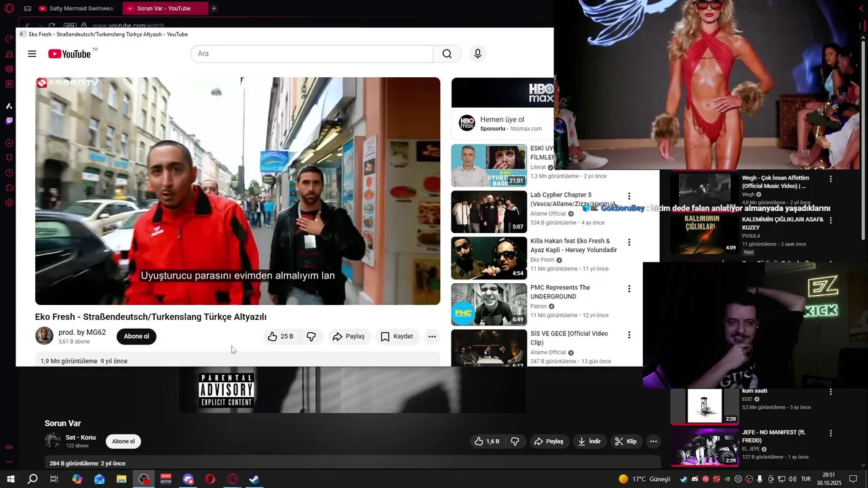Open Windows Start menu
Image resolution: width=868 pixels, height=488 pixels.
[10, 479]
